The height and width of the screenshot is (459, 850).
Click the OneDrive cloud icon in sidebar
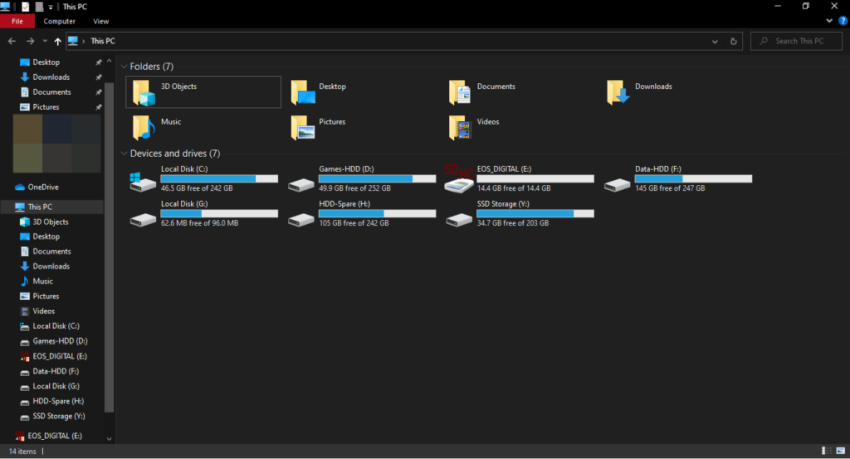click(20, 187)
